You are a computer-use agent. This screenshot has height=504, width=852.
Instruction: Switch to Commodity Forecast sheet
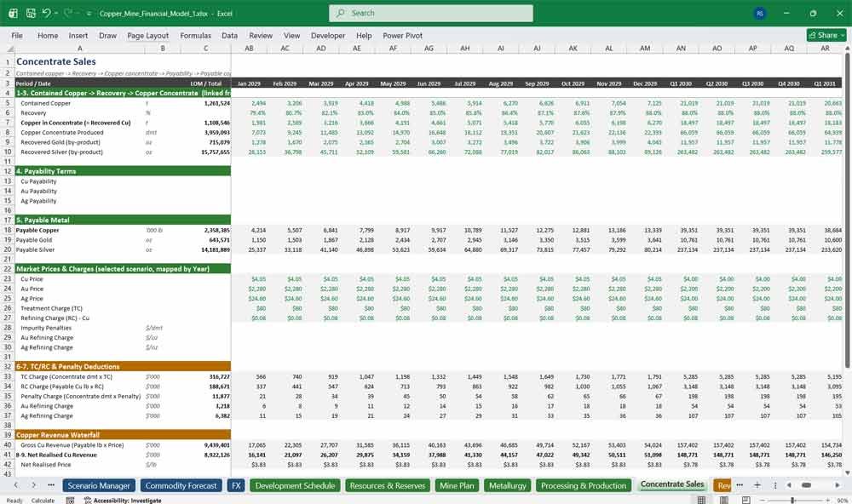coord(181,485)
